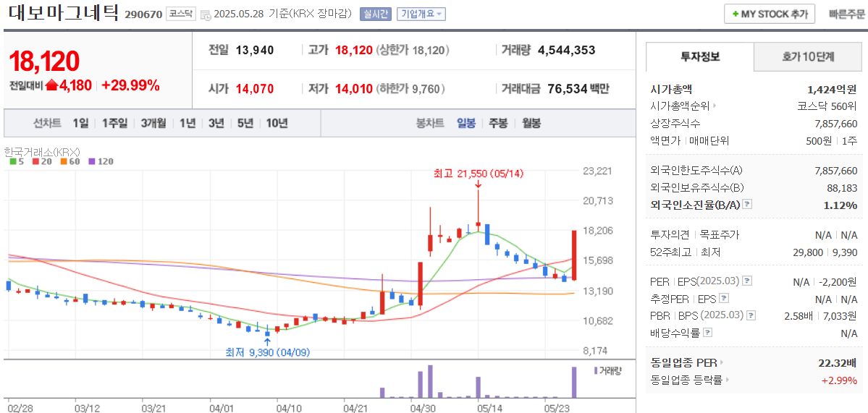Select the 주봉 candlestick chart
This screenshot has width=868, height=413.
pyautogui.click(x=498, y=123)
